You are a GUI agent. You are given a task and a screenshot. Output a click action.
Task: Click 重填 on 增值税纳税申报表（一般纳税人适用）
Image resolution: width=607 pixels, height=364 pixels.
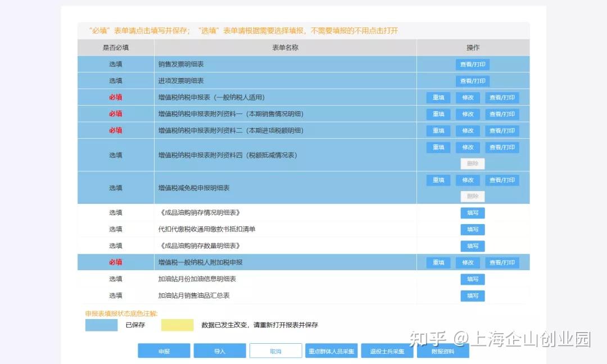(438, 97)
